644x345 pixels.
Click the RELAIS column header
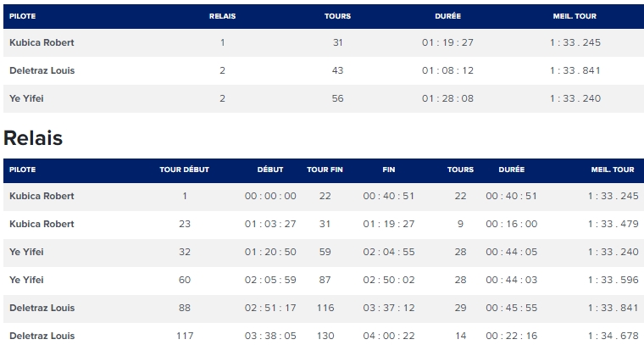pos(222,16)
